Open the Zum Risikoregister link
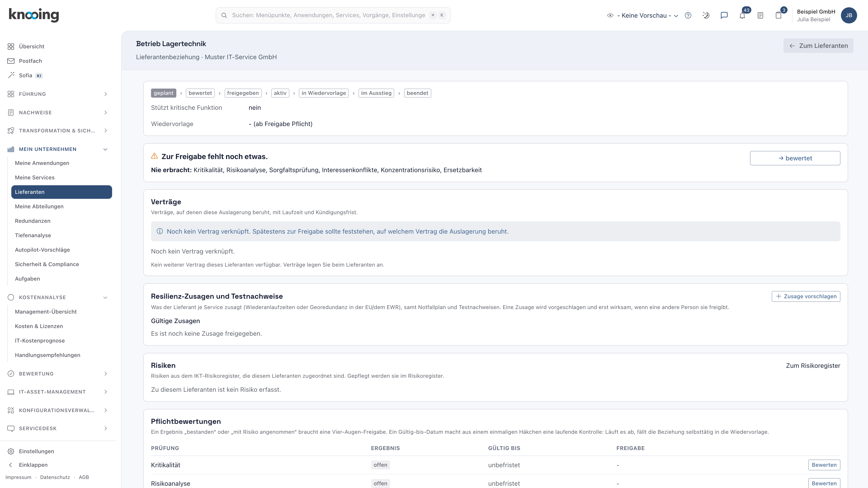The width and height of the screenshot is (868, 488). coord(813,366)
